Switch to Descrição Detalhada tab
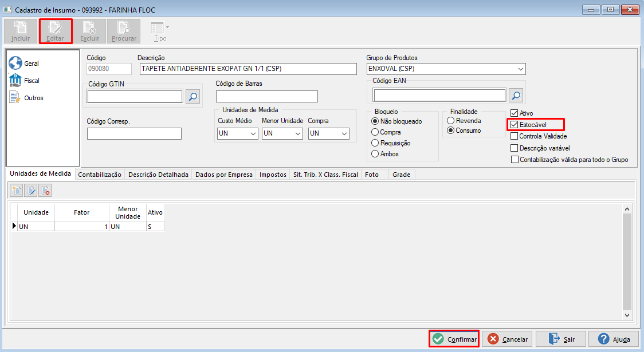This screenshot has width=644, height=352. pos(158,175)
